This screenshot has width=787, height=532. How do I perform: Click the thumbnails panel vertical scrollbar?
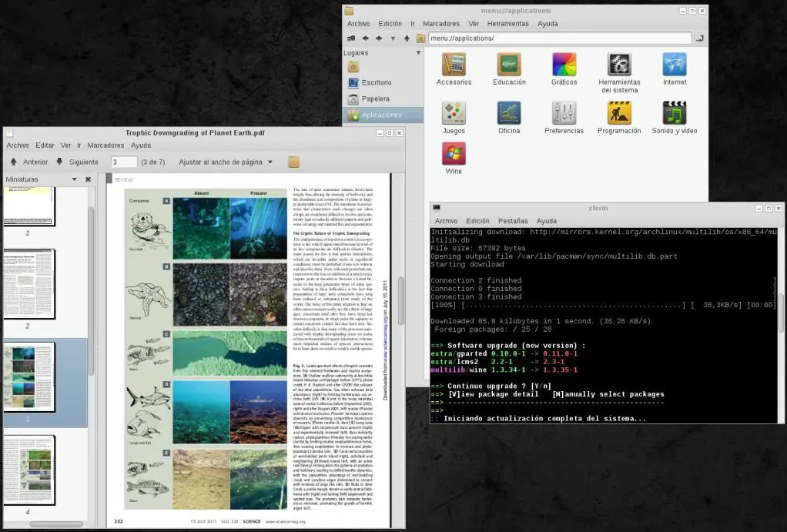(x=91, y=291)
